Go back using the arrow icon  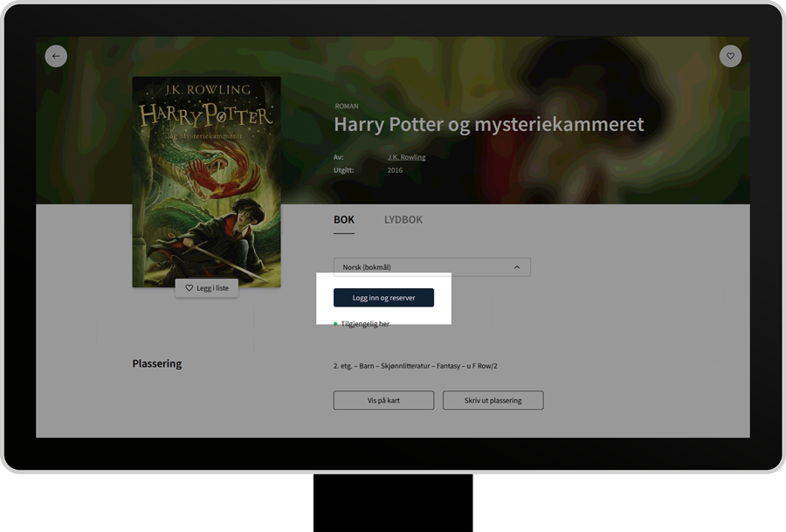tap(56, 56)
